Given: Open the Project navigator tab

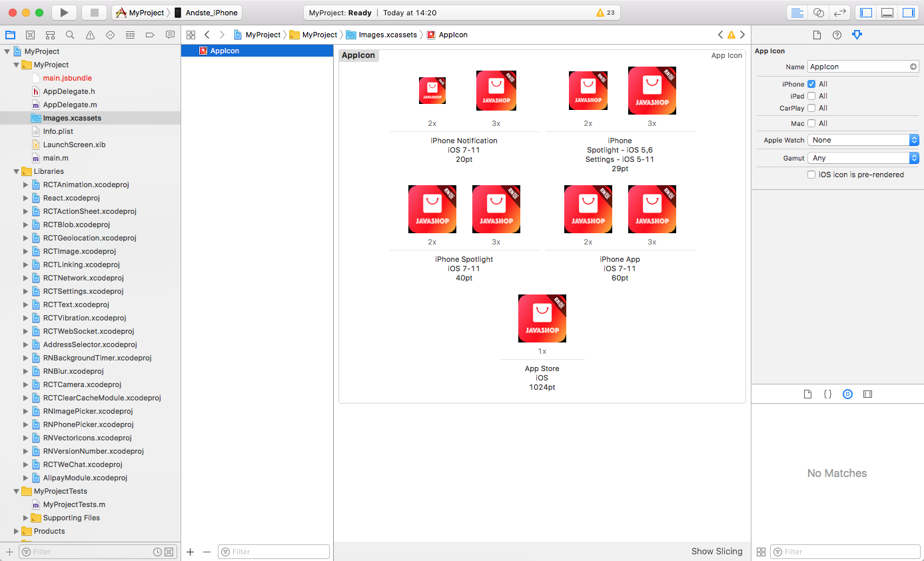Looking at the screenshot, I should coord(10,35).
